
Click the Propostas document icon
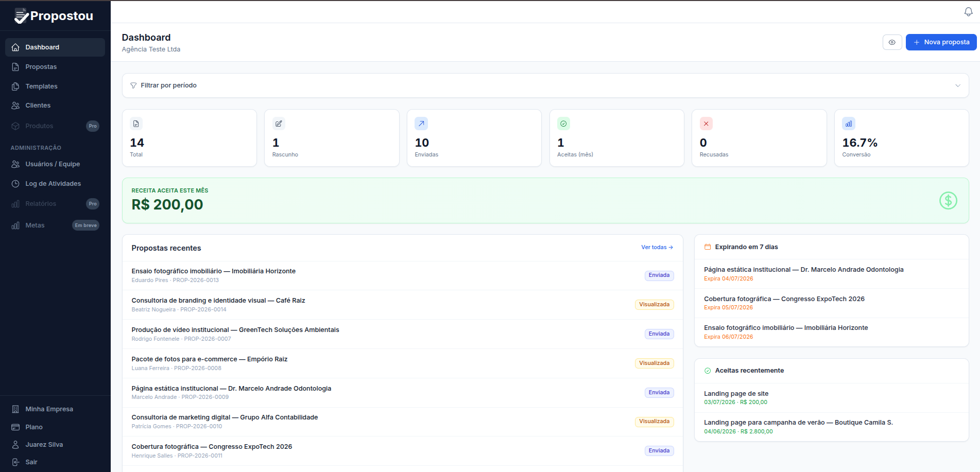[15, 67]
